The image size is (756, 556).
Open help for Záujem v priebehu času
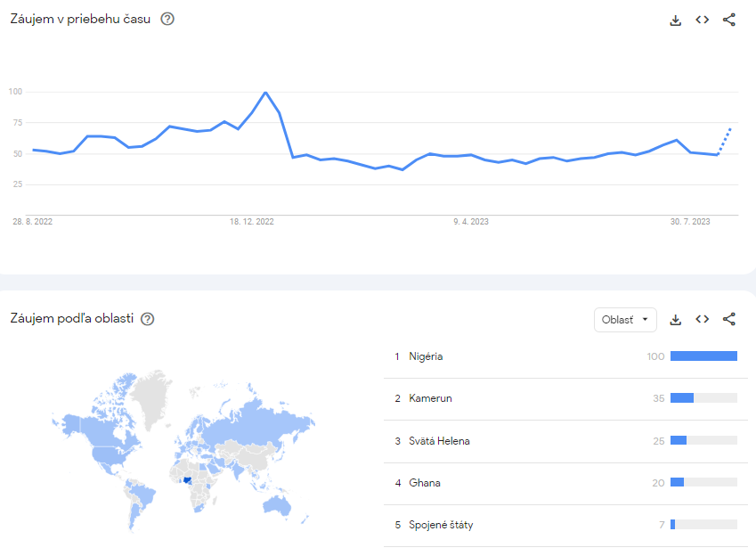coord(167,20)
